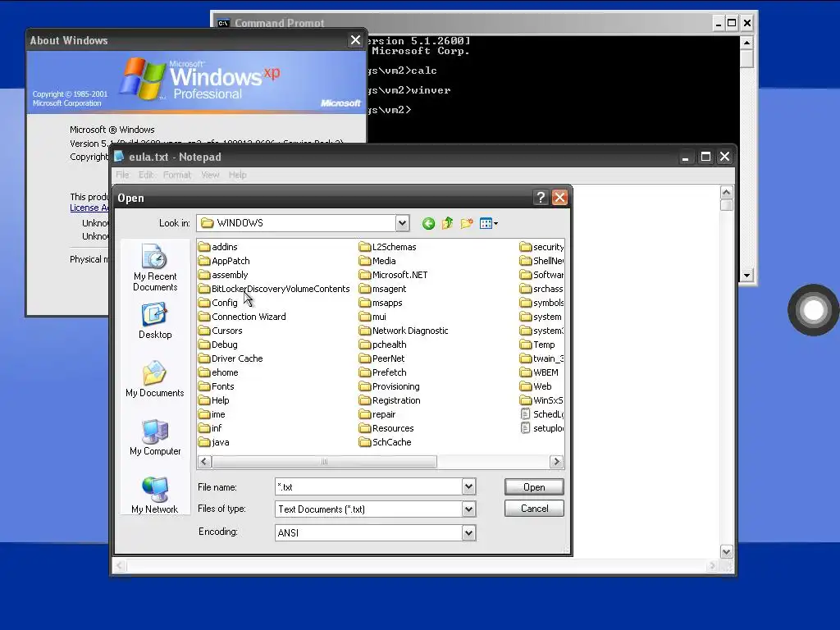Screen dimensions: 840x630
Task: Click Command Prompt scroll up arrow
Action: 746,42
